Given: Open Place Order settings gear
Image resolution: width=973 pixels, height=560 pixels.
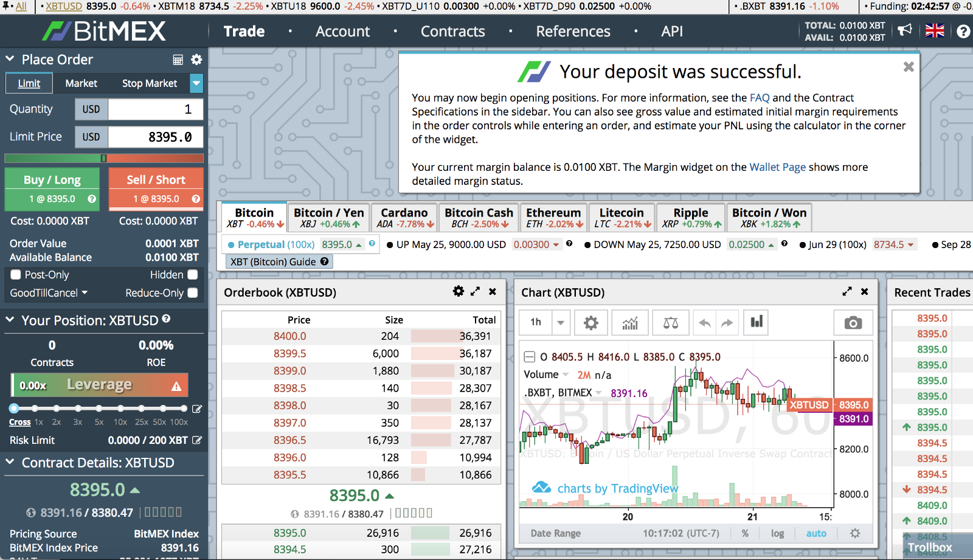Looking at the screenshot, I should [196, 60].
